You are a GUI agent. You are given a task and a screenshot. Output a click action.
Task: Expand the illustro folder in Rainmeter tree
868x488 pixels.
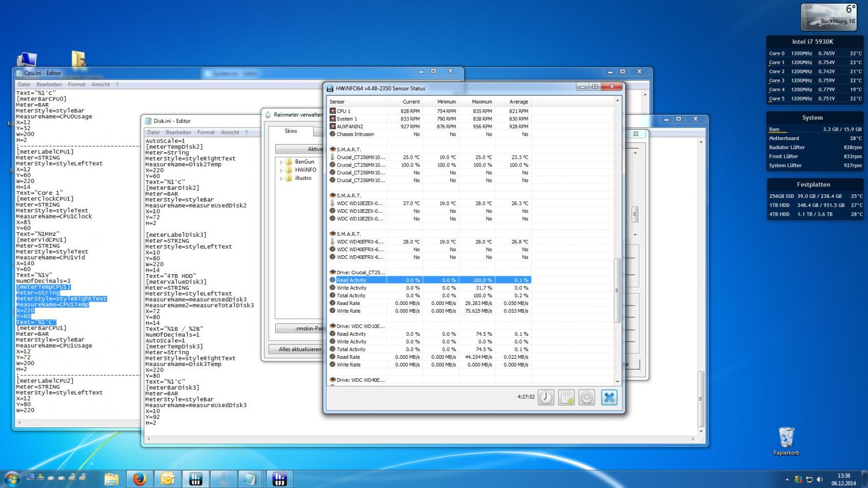tap(281, 178)
